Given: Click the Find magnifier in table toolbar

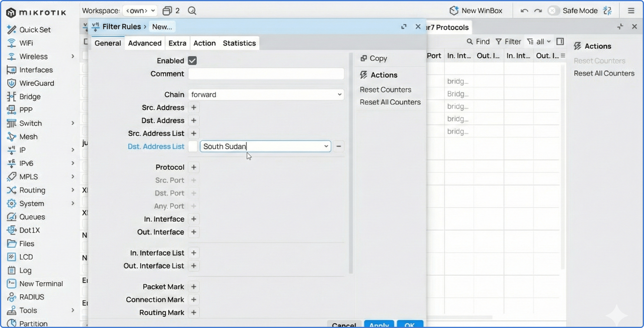Looking at the screenshot, I should pos(470,41).
